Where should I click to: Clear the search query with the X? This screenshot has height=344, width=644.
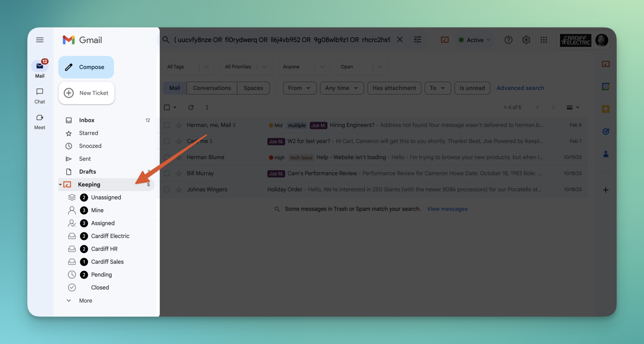[x=399, y=40]
